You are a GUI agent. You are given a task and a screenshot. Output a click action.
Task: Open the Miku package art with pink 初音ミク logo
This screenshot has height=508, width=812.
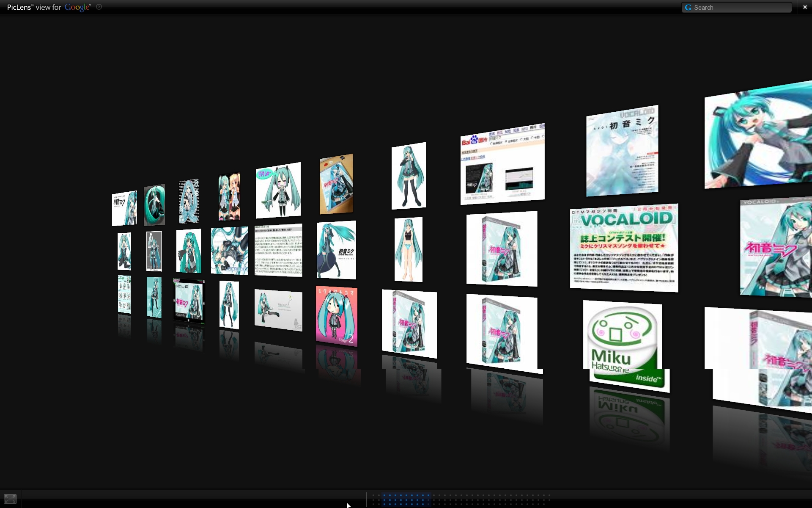pos(776,247)
